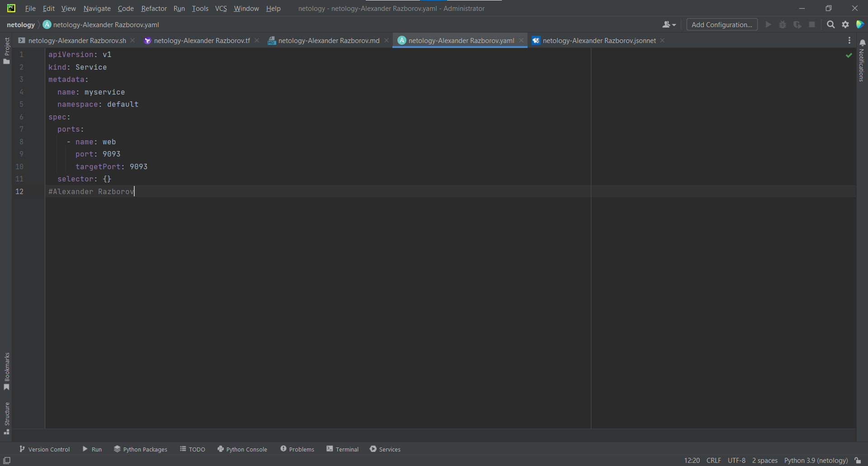The image size is (868, 466).
Task: Open hidden tabs list with the tab overflow arrow
Action: (x=849, y=40)
